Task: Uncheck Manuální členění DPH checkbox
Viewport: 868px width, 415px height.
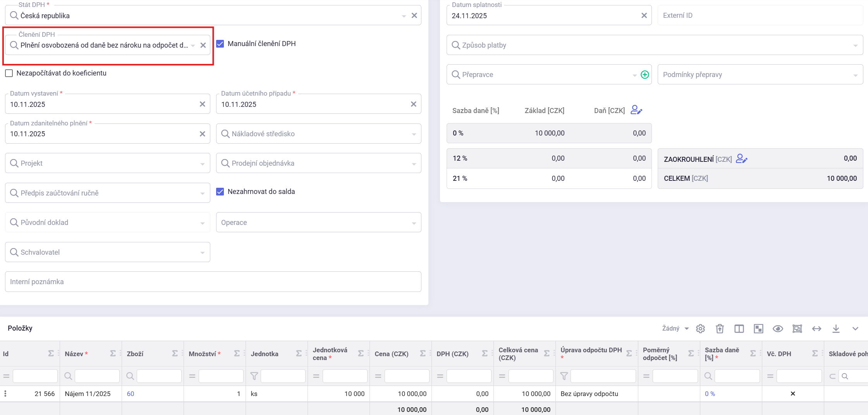Action: [220, 44]
